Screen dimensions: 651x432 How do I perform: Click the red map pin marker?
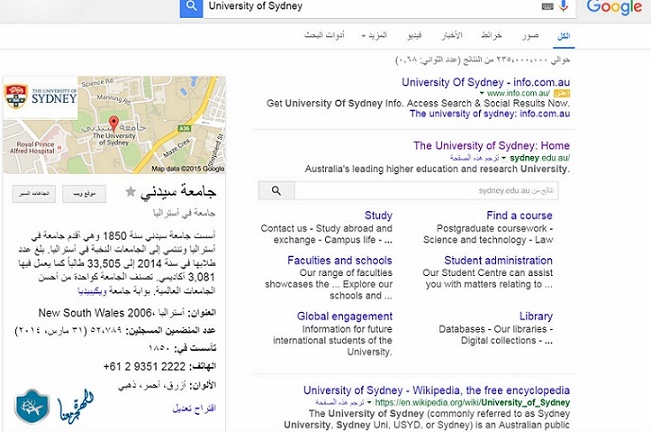113,123
